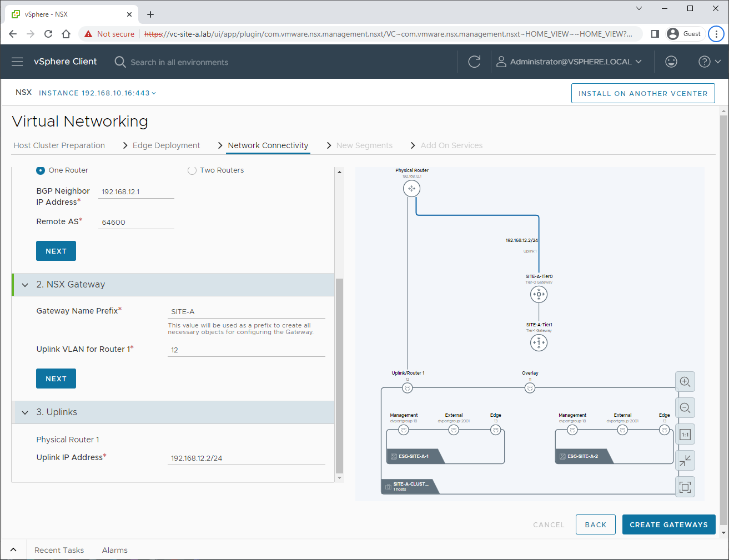Select the ESG-SITE-A-2 edge node label

coord(581,456)
